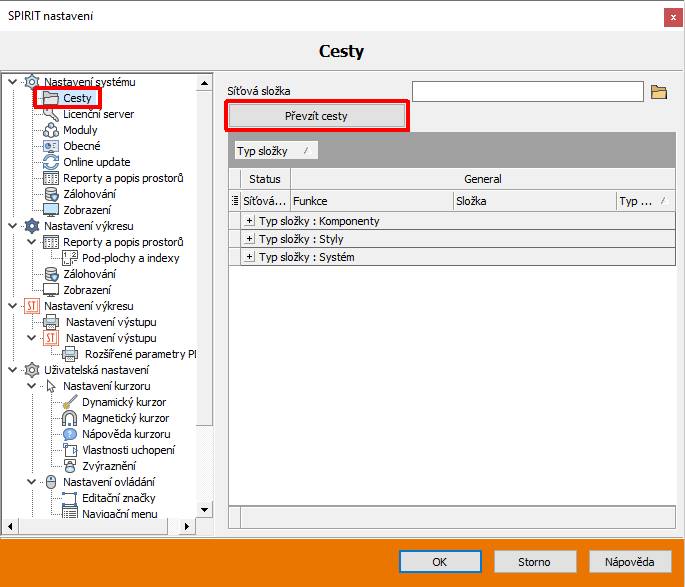The width and height of the screenshot is (685, 587).
Task: Select Navigační menu in the tree
Action: pyautogui.click(x=120, y=514)
